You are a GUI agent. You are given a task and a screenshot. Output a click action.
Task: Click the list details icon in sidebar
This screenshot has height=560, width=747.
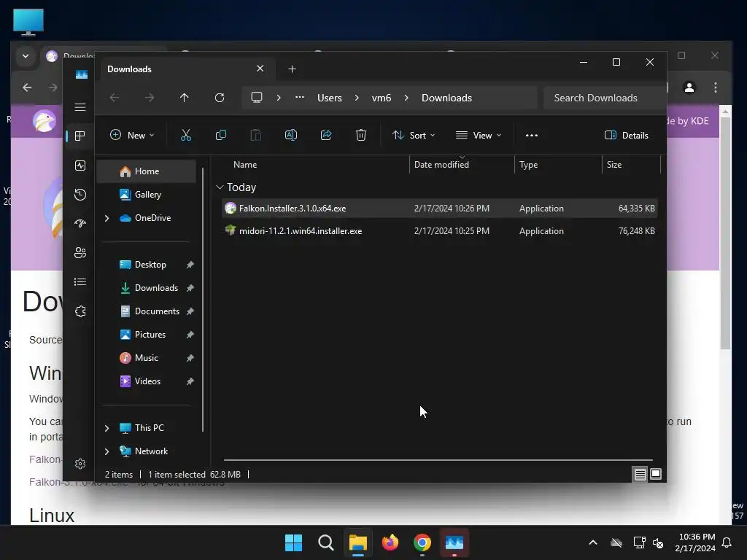tap(80, 282)
